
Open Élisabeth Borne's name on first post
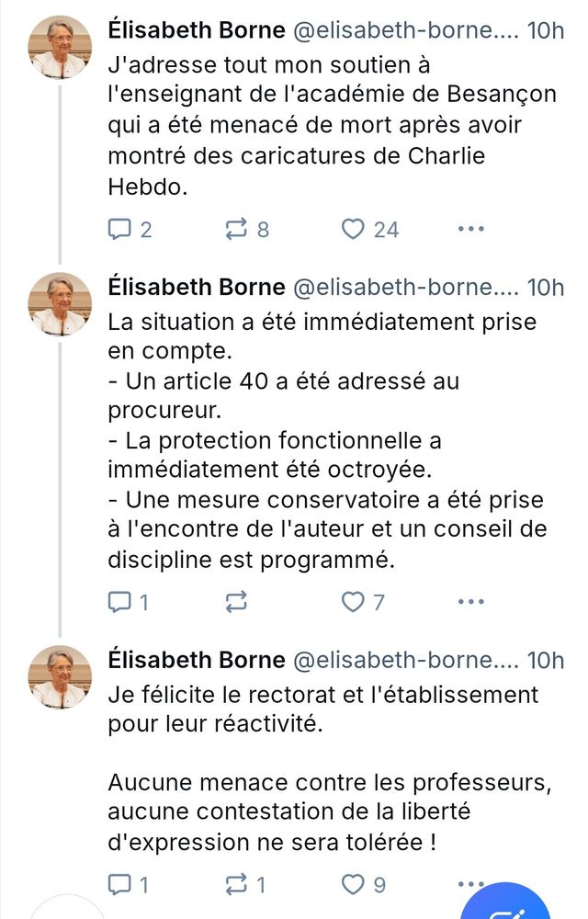pos(197,29)
